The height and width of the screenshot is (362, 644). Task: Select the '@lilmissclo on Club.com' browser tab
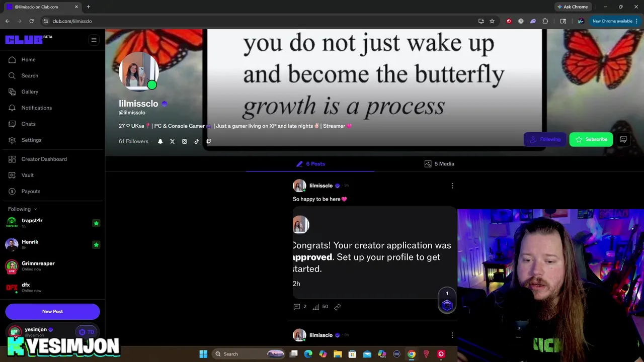tap(42, 7)
